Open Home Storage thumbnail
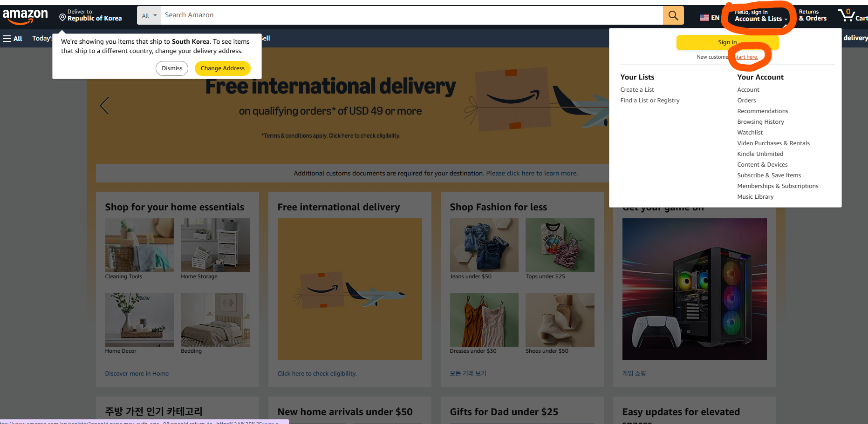 click(x=215, y=245)
